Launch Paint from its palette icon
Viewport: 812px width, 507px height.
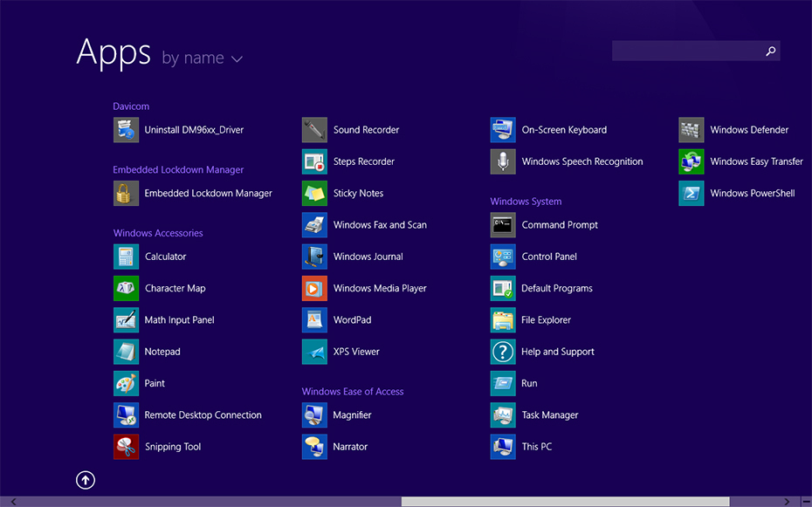click(126, 383)
